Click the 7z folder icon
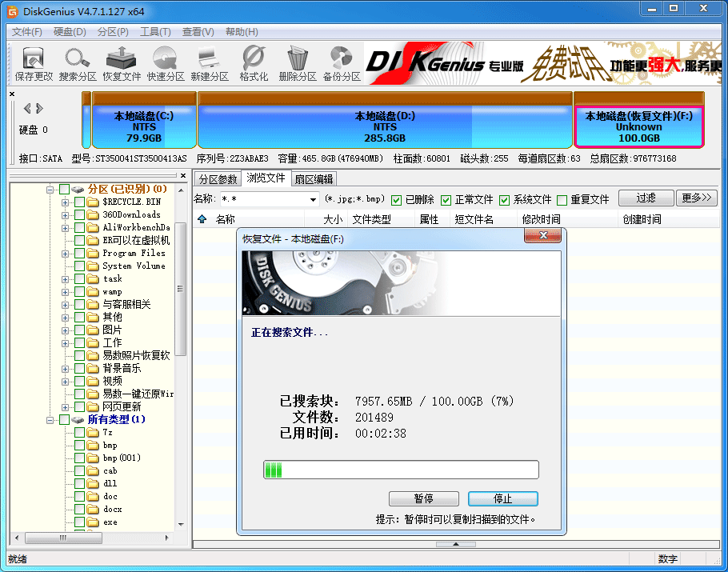 click(94, 432)
